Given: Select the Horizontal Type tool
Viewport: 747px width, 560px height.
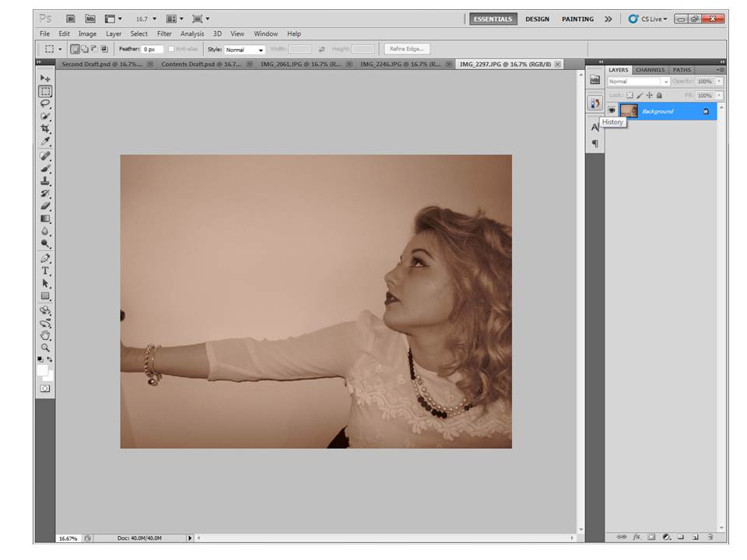Looking at the screenshot, I should click(x=45, y=271).
